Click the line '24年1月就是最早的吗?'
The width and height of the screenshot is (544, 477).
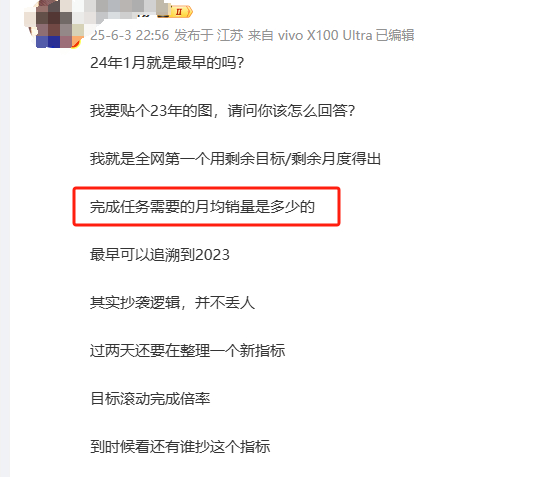(x=167, y=63)
